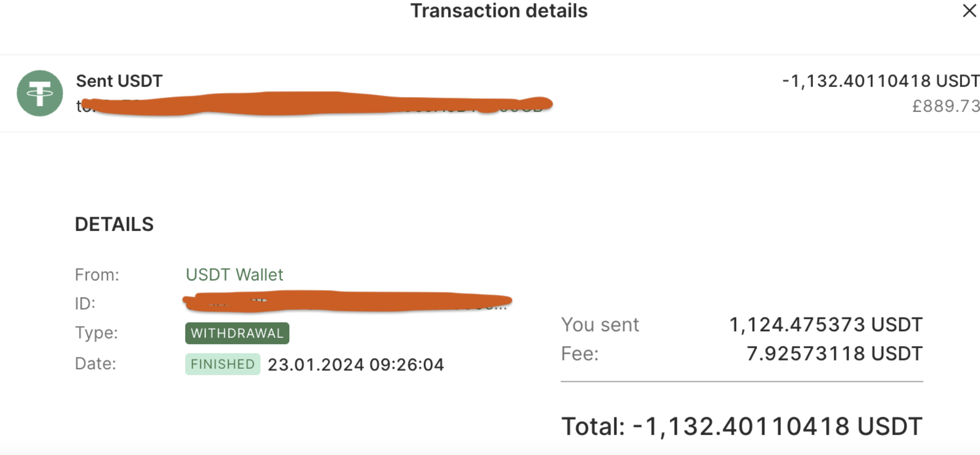Click the Fee value 7.92573118 USDT
This screenshot has width=980, height=455.
tap(834, 353)
